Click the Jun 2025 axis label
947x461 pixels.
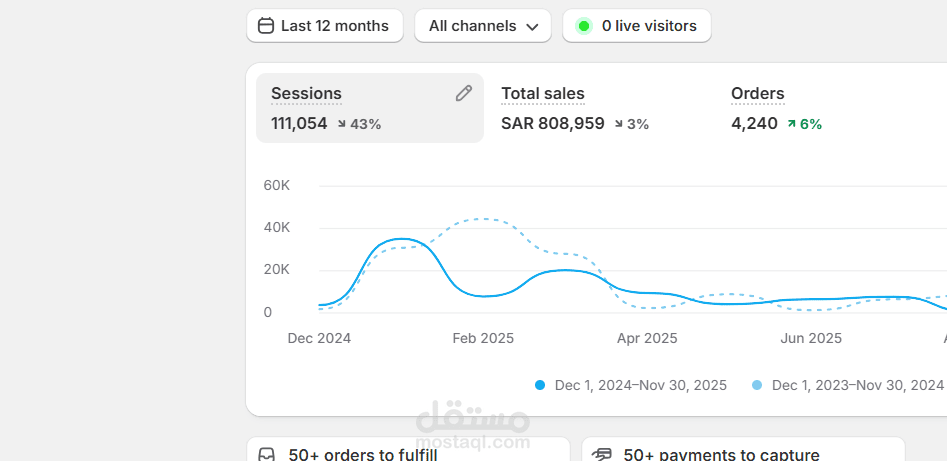coord(811,338)
